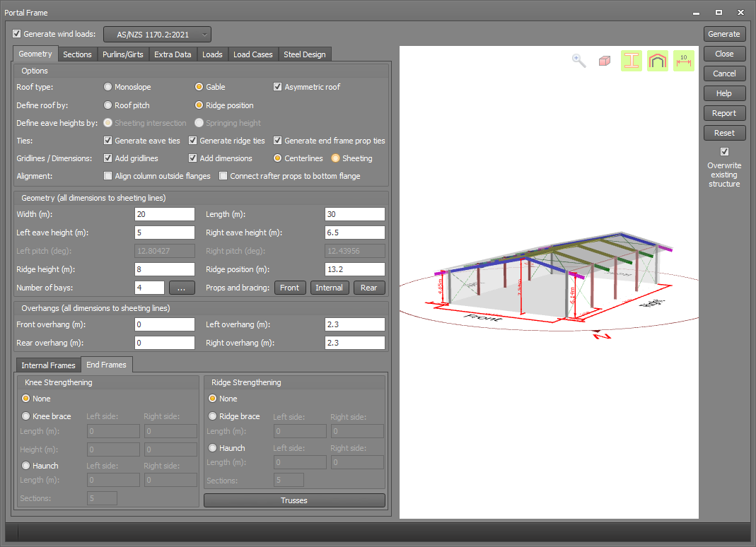This screenshot has width=756, height=547.
Task: Select Internal props and bracing
Action: [330, 288]
